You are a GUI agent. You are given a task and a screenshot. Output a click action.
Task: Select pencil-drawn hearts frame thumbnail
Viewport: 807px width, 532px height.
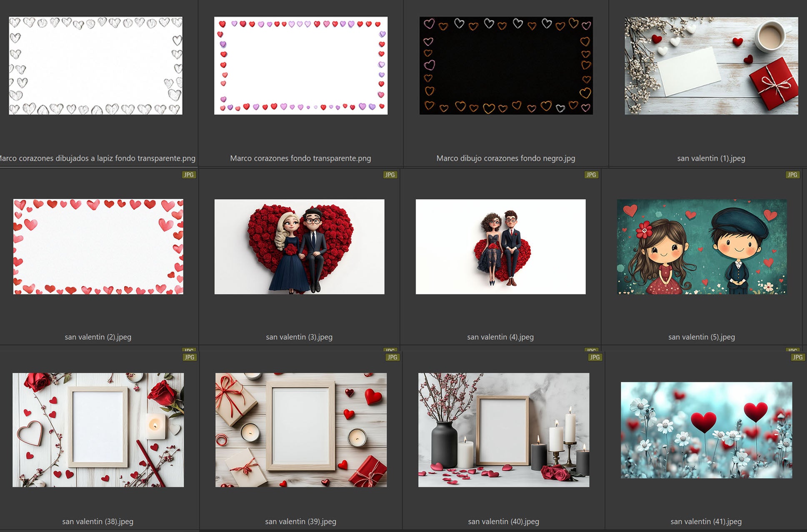pos(95,65)
